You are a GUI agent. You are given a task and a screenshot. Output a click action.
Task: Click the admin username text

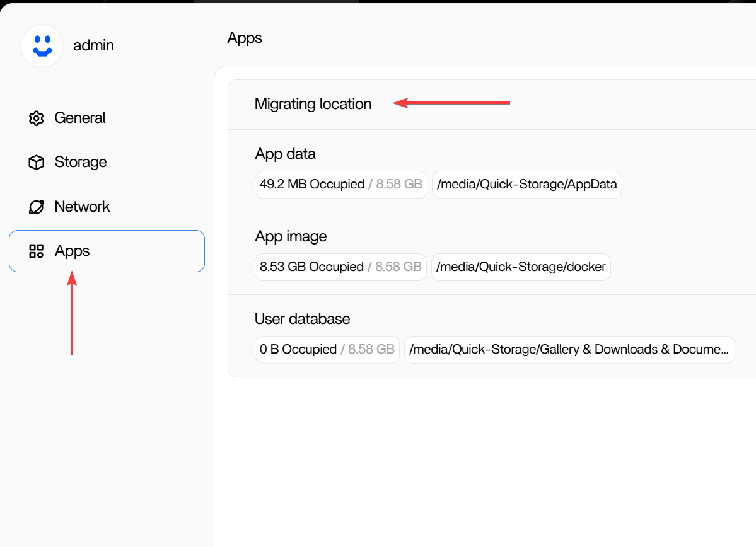click(93, 45)
